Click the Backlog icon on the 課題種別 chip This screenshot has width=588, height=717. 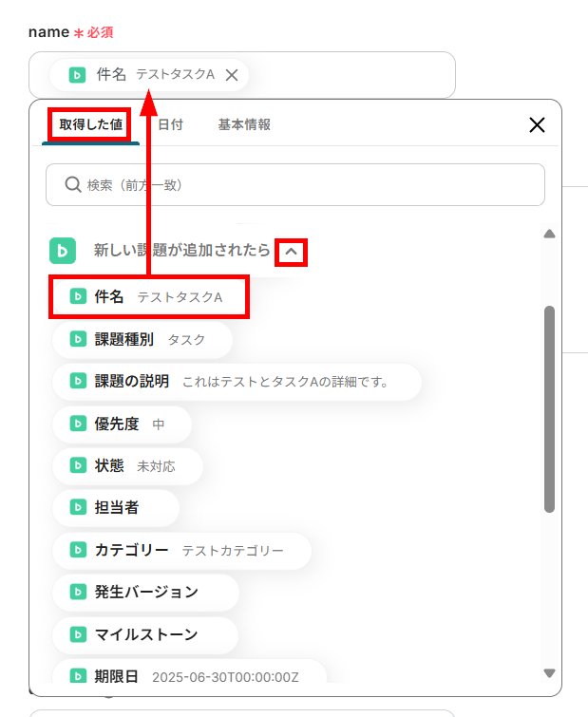79,339
